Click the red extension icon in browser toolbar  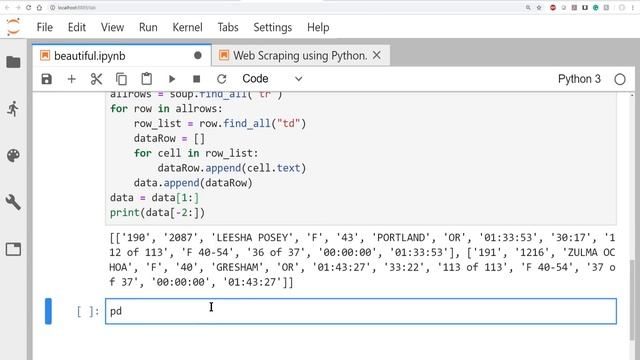click(x=553, y=7)
